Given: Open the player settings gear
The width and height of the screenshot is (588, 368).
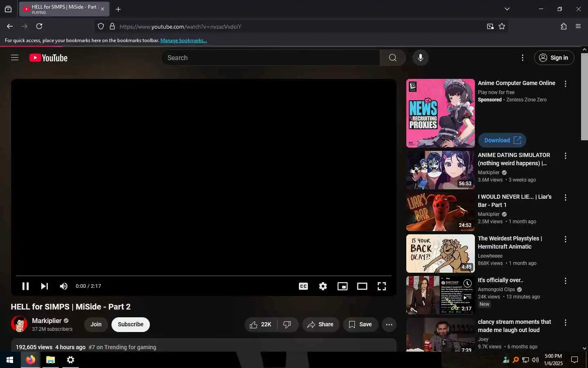Looking at the screenshot, I should tap(323, 286).
